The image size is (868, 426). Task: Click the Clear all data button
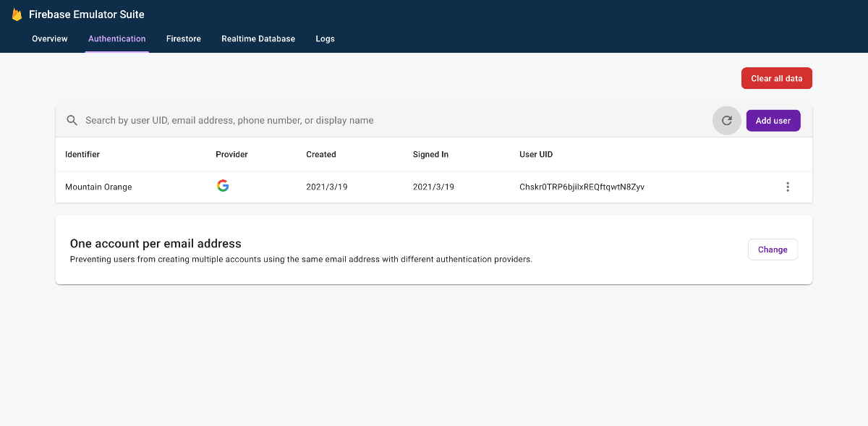(777, 78)
